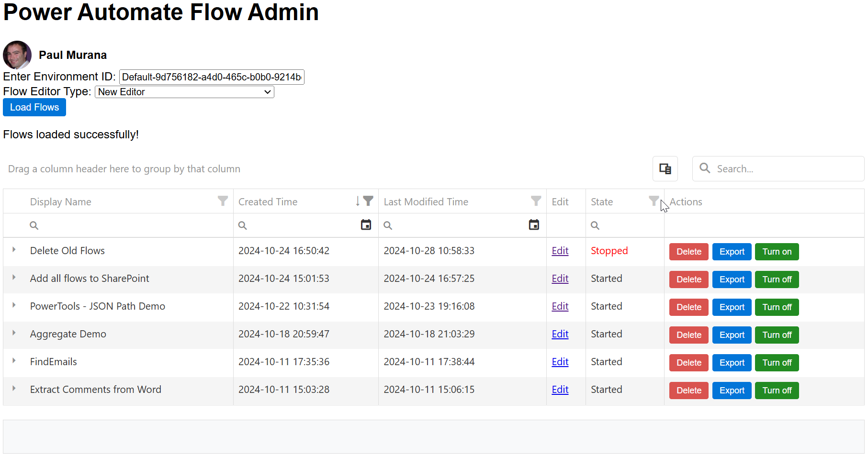The image size is (868, 458).
Task: Open the filter icon on Display Name column
Action: point(222,201)
